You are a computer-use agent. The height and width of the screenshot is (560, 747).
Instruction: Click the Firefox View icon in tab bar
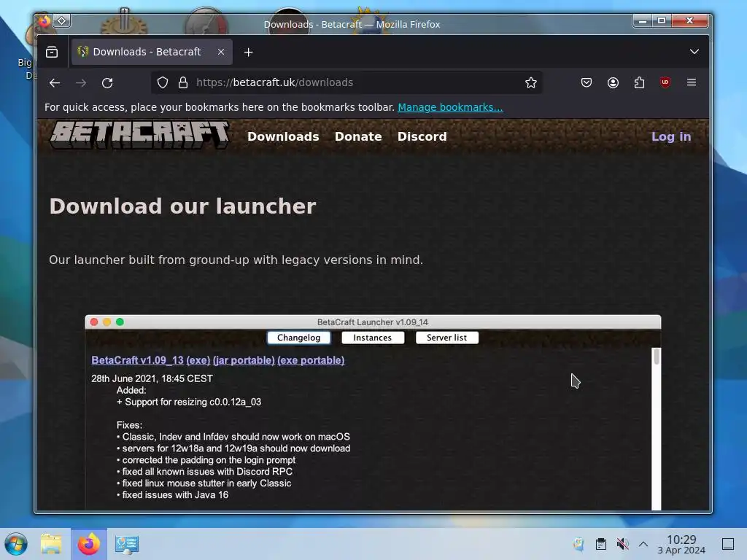coord(52,52)
